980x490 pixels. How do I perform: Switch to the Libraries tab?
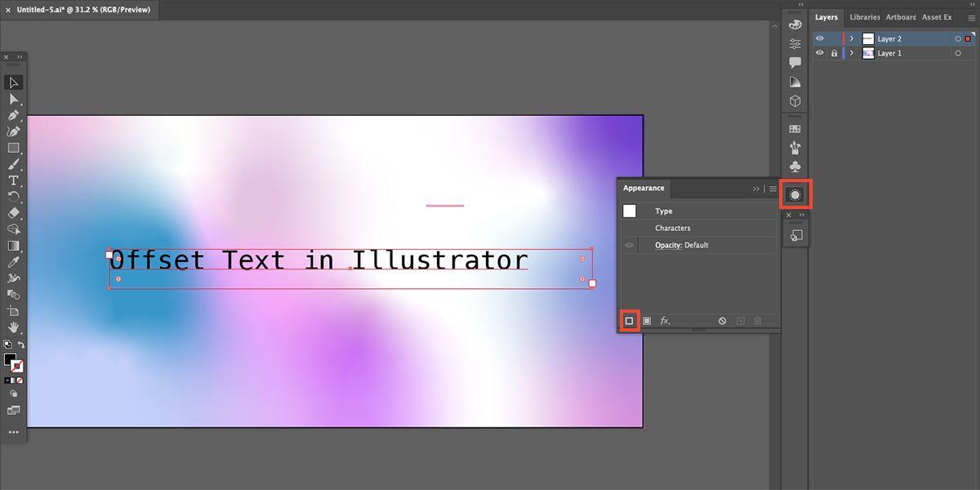pyautogui.click(x=865, y=17)
